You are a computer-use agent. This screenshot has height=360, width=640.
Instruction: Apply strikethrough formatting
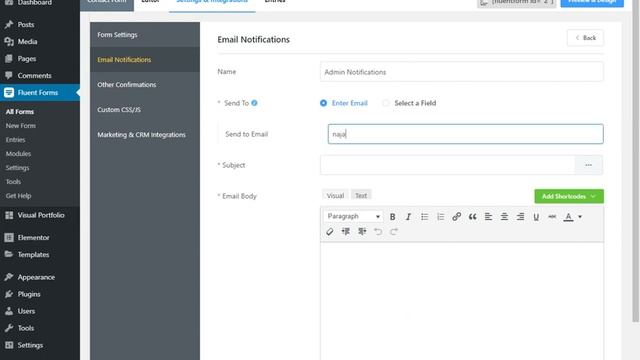(552, 217)
